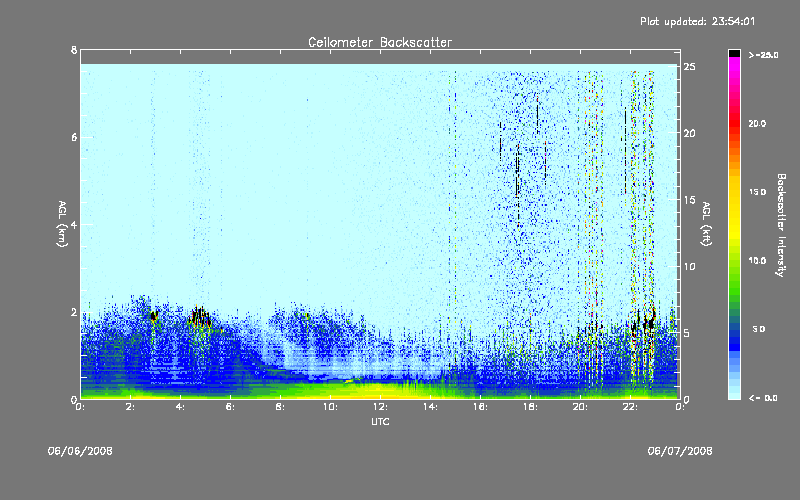Click the "8" tick on the km axis
Screen dimensions: 800x500
(x=74, y=50)
